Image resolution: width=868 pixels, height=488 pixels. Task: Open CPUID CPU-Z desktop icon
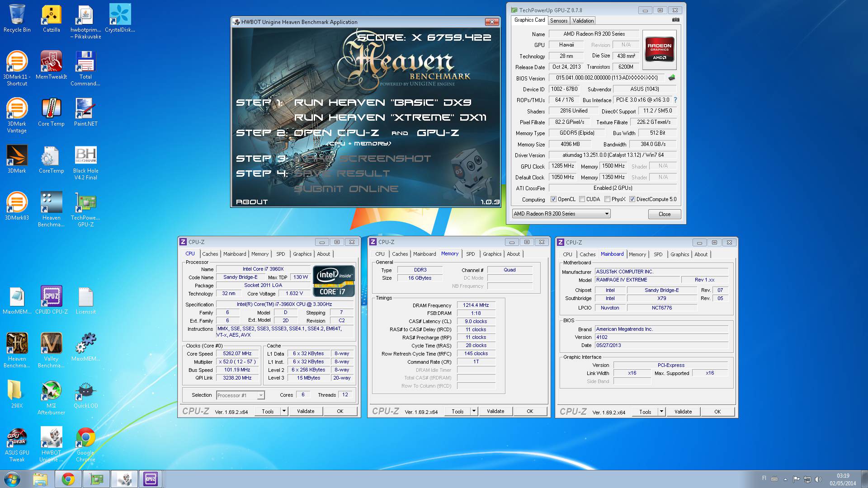pyautogui.click(x=52, y=300)
